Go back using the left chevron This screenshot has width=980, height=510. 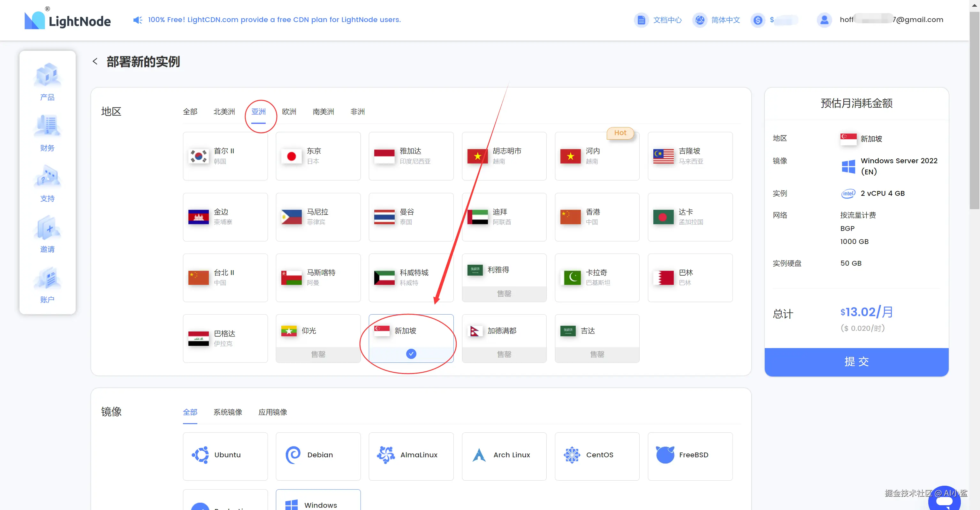tap(95, 61)
